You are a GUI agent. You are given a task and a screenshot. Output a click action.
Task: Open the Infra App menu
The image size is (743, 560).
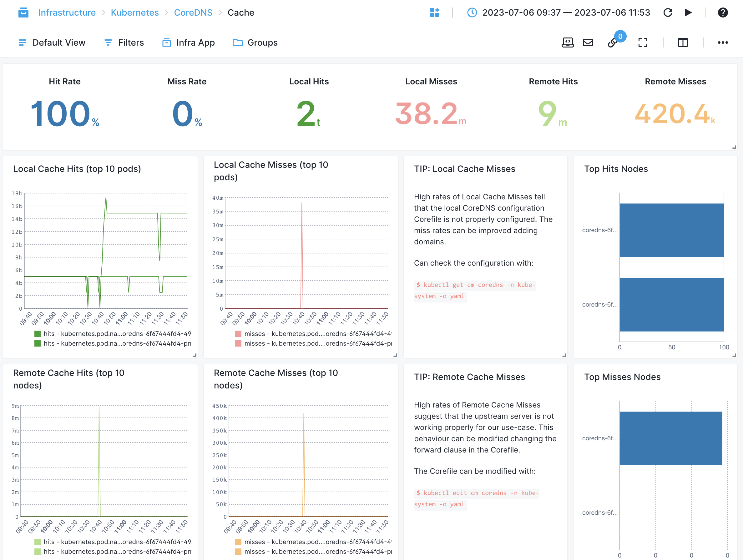[x=189, y=42]
